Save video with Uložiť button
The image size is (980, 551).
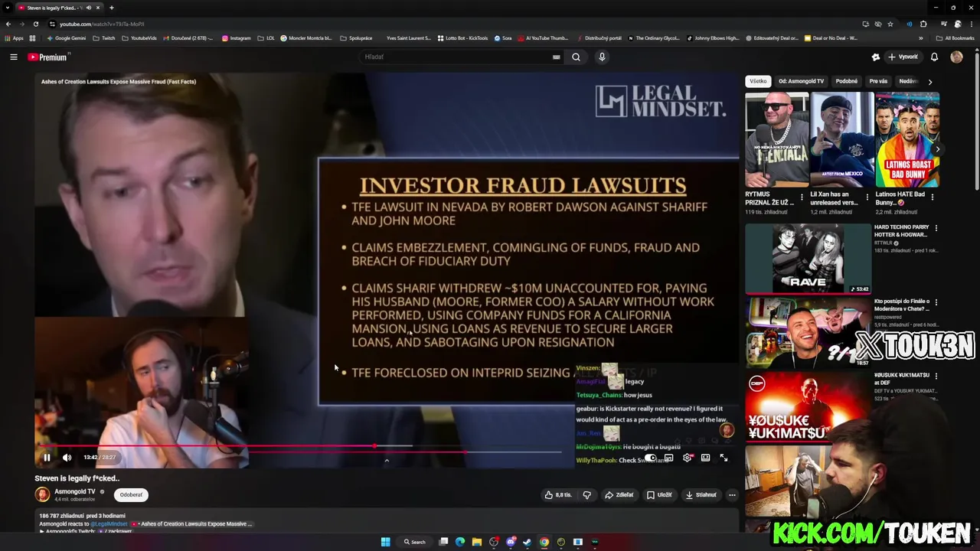coord(659,495)
